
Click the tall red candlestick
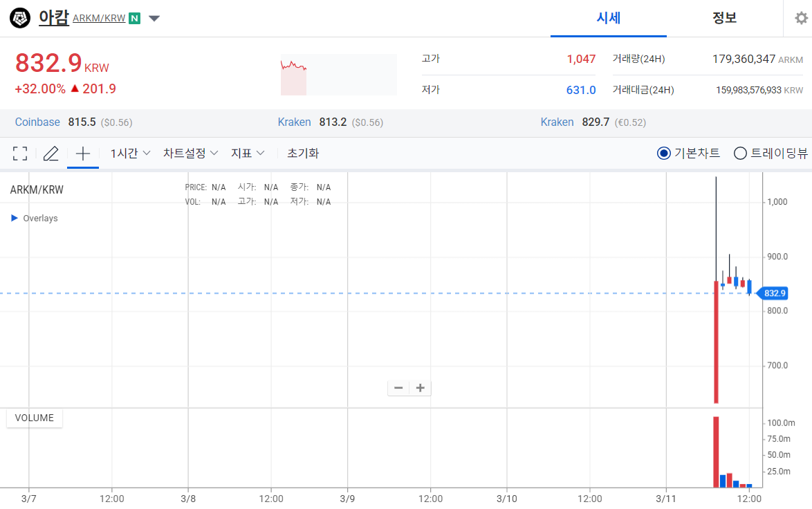[x=716, y=342]
